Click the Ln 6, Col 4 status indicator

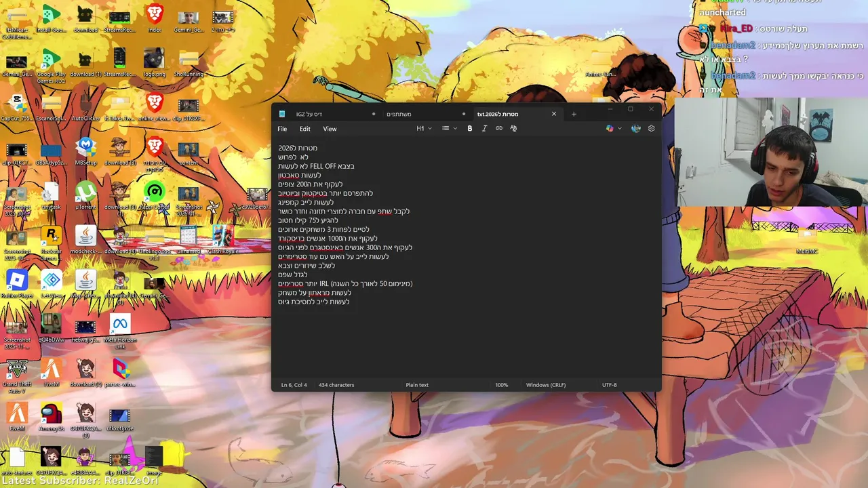click(294, 385)
